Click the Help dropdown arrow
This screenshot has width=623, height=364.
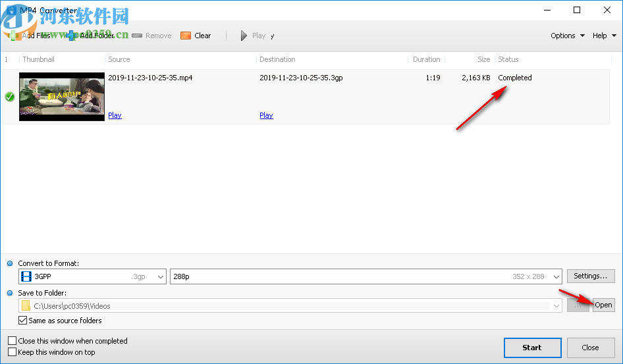click(614, 36)
